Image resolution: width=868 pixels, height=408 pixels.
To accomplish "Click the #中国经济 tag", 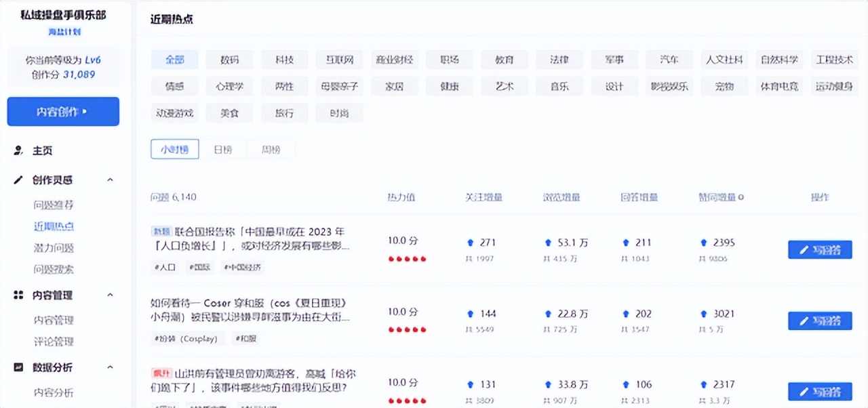I will (x=241, y=267).
